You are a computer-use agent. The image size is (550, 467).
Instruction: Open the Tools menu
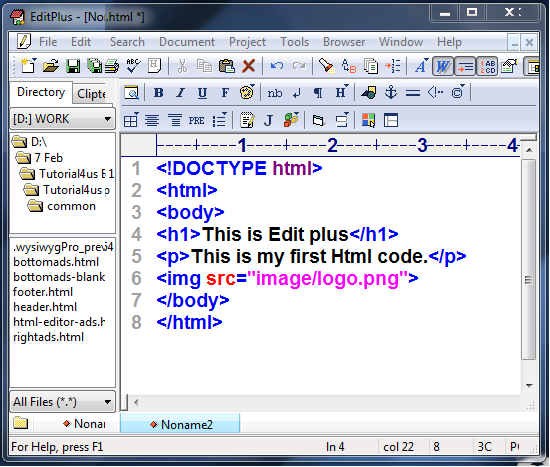[x=295, y=42]
